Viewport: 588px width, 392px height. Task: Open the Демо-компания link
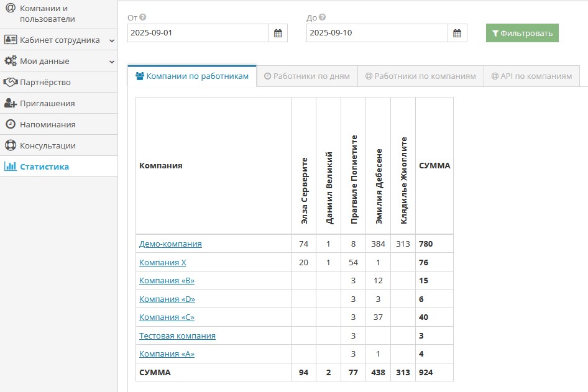170,244
